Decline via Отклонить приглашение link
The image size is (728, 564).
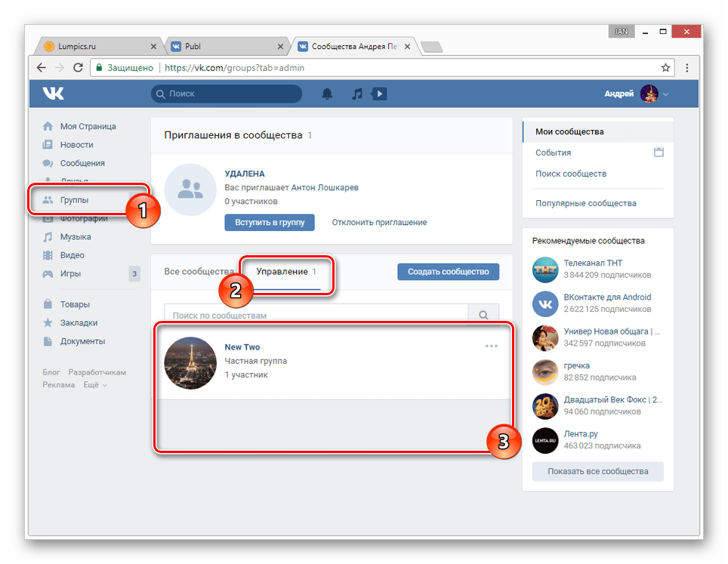[380, 222]
